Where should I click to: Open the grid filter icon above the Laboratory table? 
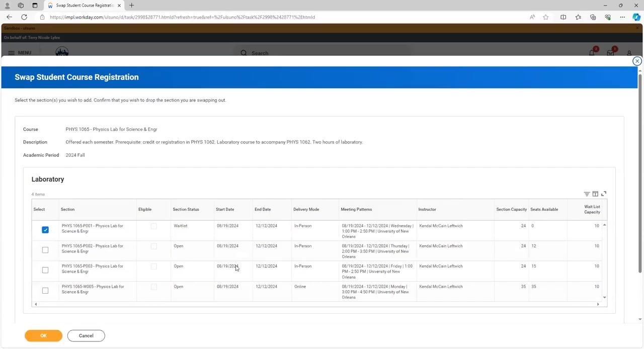tap(587, 194)
